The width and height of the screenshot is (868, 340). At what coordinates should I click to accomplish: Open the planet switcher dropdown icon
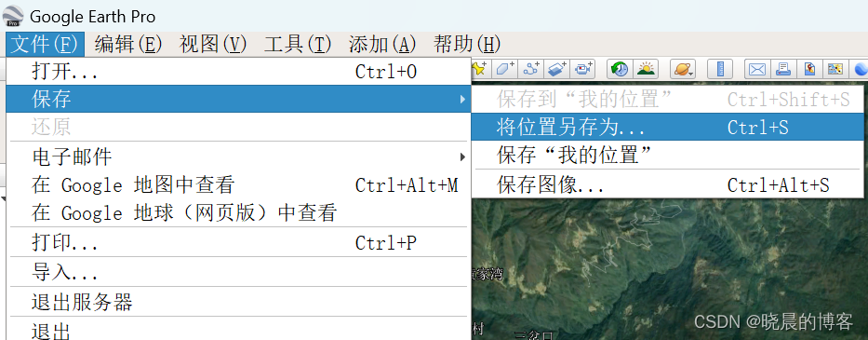coord(683,69)
